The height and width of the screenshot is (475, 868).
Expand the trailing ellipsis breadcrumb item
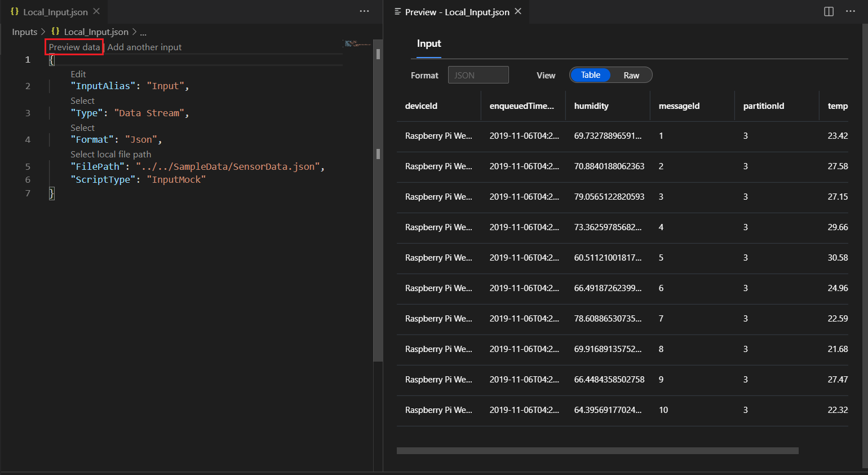tap(143, 32)
